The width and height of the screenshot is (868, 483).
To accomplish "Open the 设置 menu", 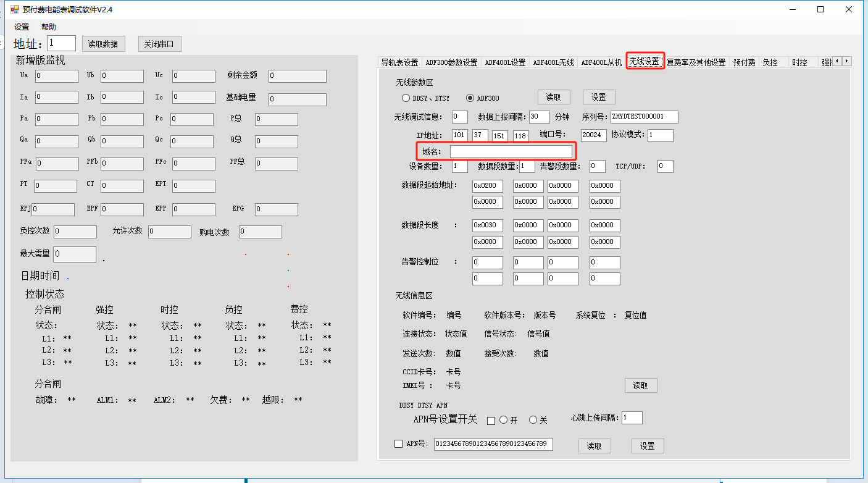I will point(22,27).
